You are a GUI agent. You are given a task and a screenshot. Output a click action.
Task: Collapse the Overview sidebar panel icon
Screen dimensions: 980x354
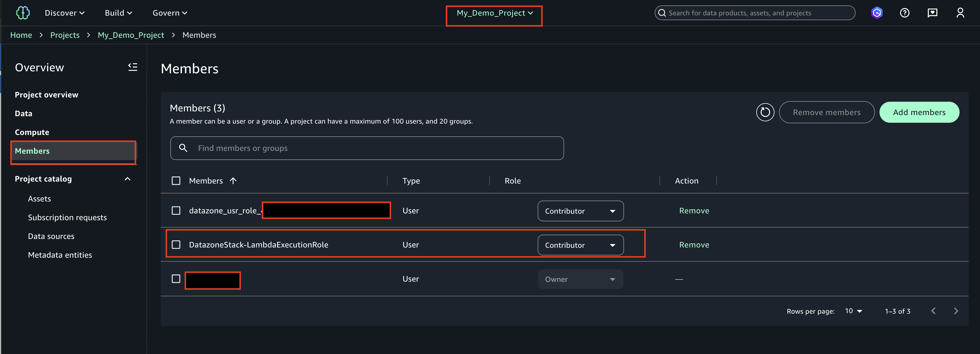(132, 67)
